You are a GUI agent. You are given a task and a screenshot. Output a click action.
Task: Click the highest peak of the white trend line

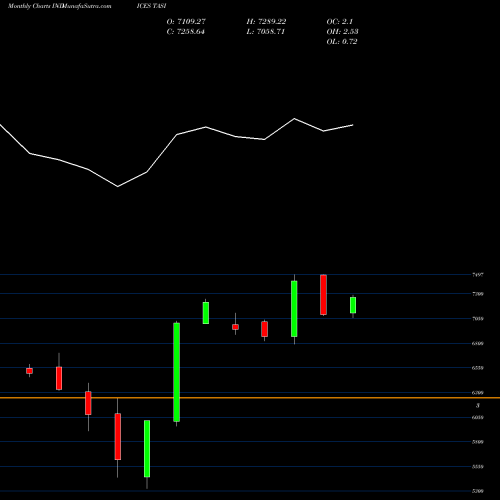click(x=294, y=119)
